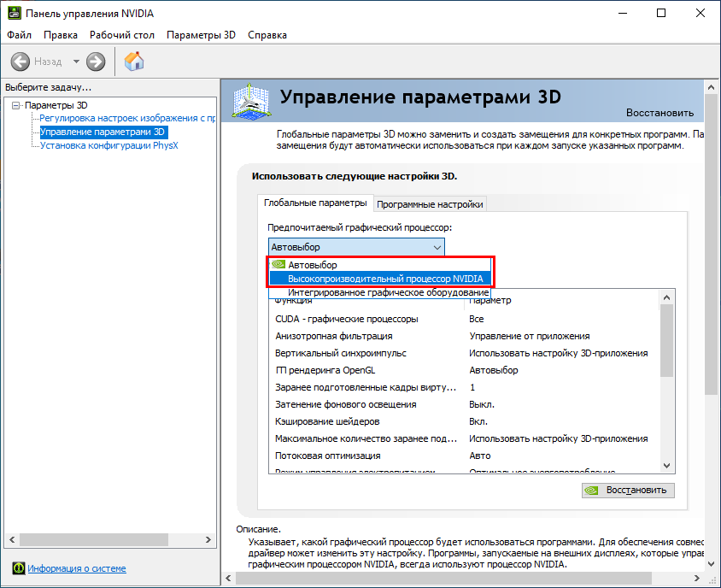Maximize the NVIDIA control panel window
This screenshot has width=721, height=588.
660,13
